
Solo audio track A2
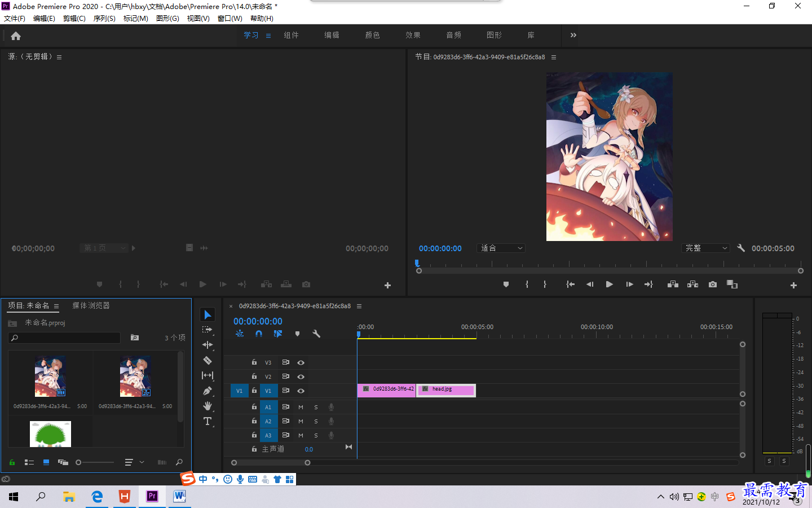coord(316,421)
